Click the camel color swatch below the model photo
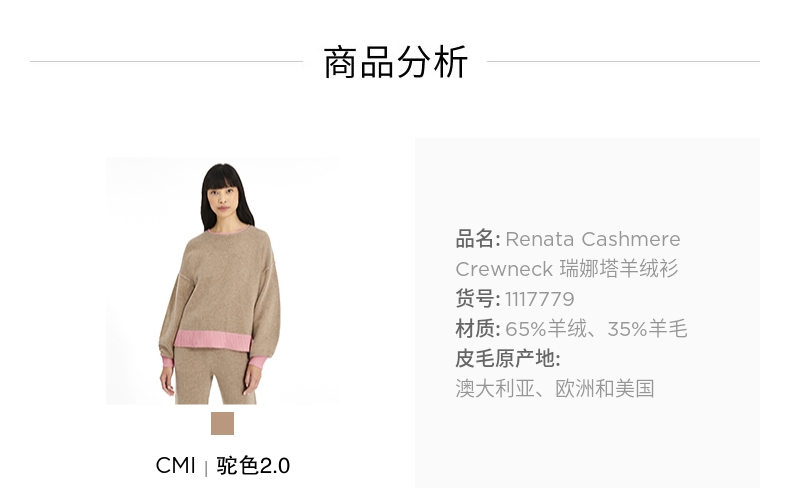Viewport: 790px width, 488px height. (222, 423)
